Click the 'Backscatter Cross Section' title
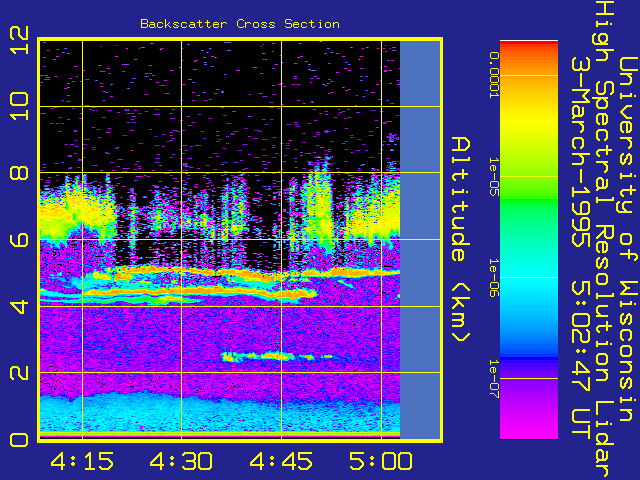The width and height of the screenshot is (640, 480). pyautogui.click(x=240, y=24)
